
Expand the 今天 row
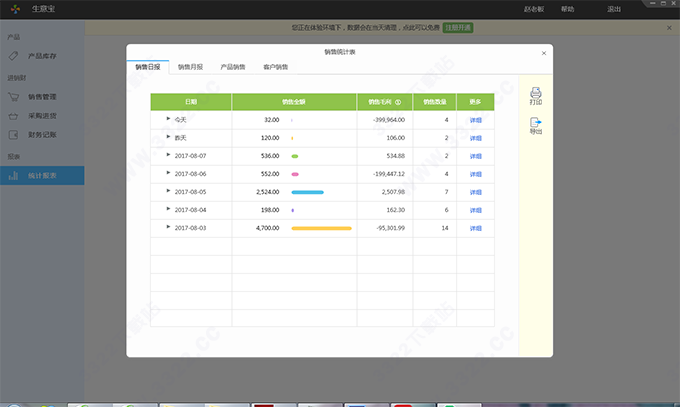coord(168,118)
